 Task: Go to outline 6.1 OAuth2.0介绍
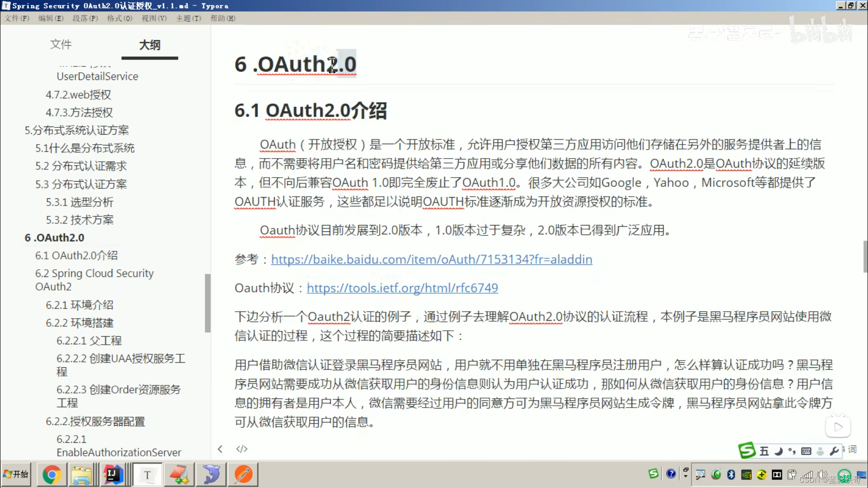pyautogui.click(x=76, y=255)
